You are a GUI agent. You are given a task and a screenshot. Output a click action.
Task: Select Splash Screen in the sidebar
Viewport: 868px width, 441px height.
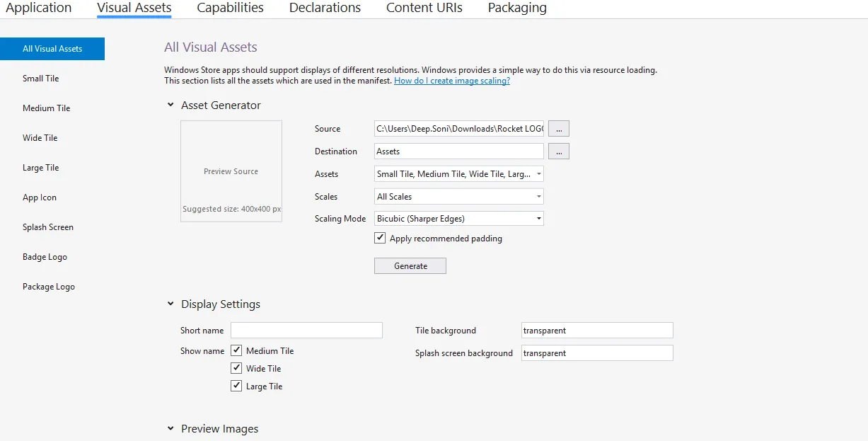point(48,227)
